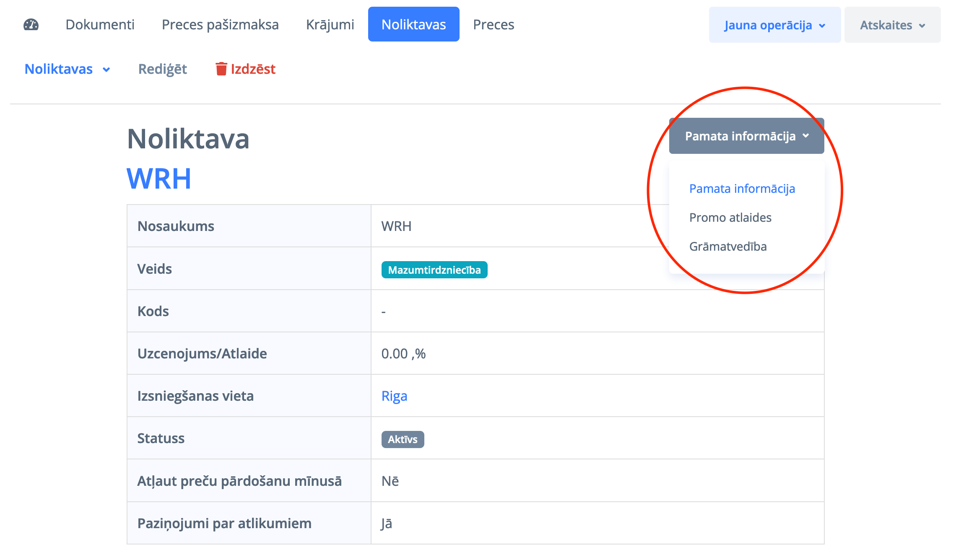Viewport: 956px width, 560px height.
Task: Open the Dokumenti tab
Action: pyautogui.click(x=100, y=25)
